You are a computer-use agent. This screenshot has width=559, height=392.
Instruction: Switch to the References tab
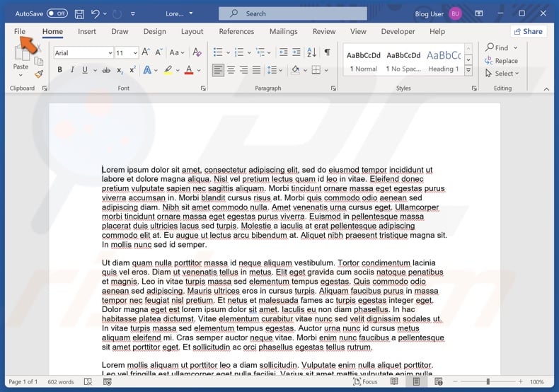[236, 31]
